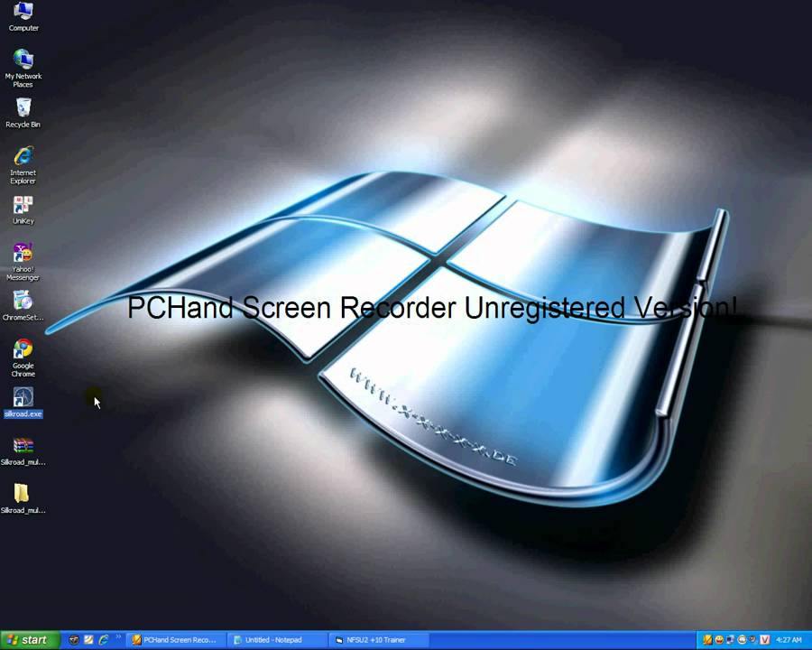Switch to Untitled - Notepad taskbar button
This screenshot has height=650, width=812.
[x=278, y=640]
